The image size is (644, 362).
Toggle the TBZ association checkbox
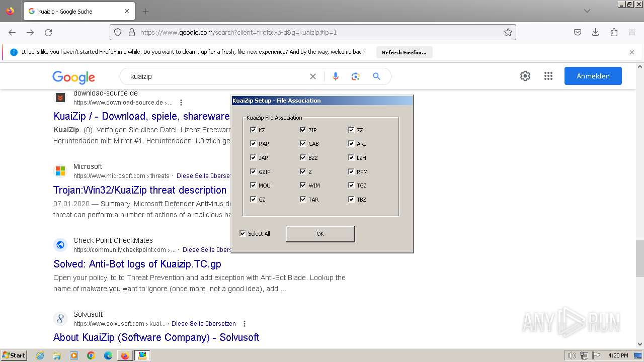tap(351, 199)
